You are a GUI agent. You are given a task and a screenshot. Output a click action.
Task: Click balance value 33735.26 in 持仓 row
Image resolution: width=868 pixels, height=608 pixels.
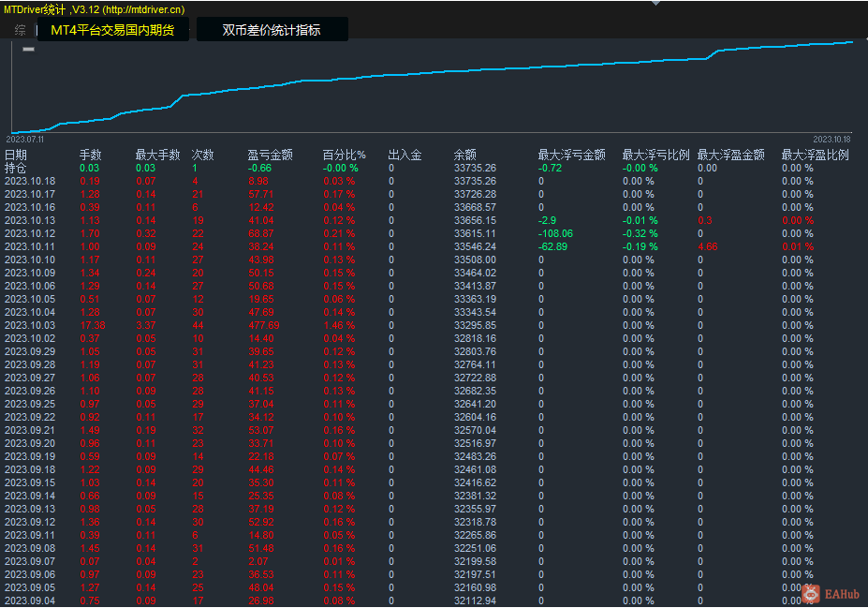point(475,168)
